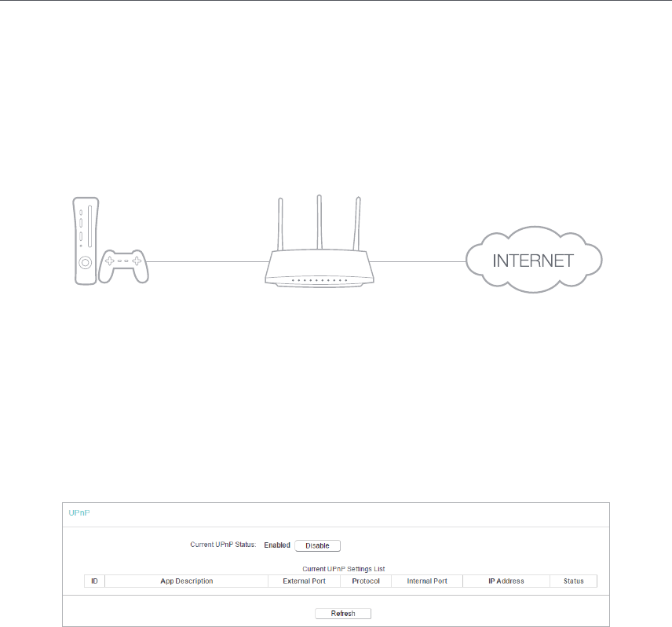Click the gamepad controller icon

point(123,266)
